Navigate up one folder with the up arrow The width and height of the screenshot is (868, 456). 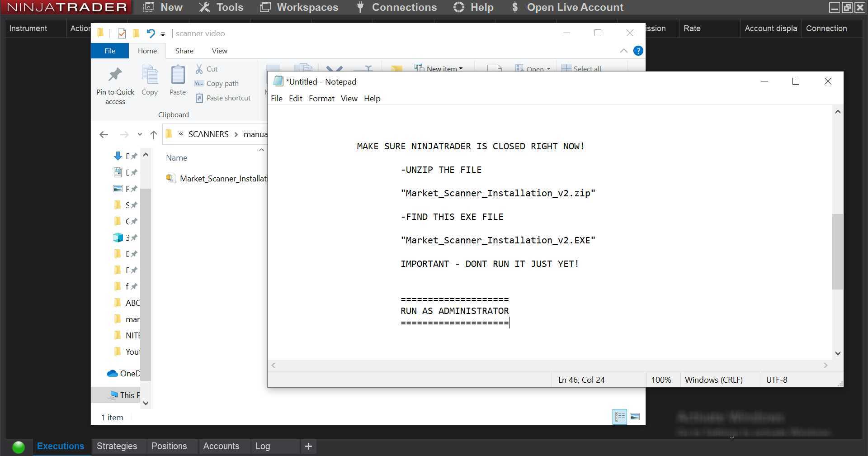click(154, 134)
